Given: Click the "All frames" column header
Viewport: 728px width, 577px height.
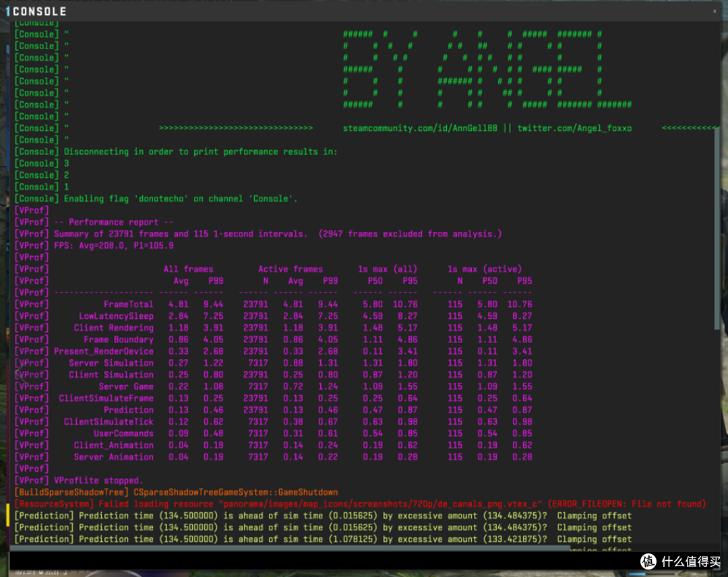Looking at the screenshot, I should (x=188, y=269).
